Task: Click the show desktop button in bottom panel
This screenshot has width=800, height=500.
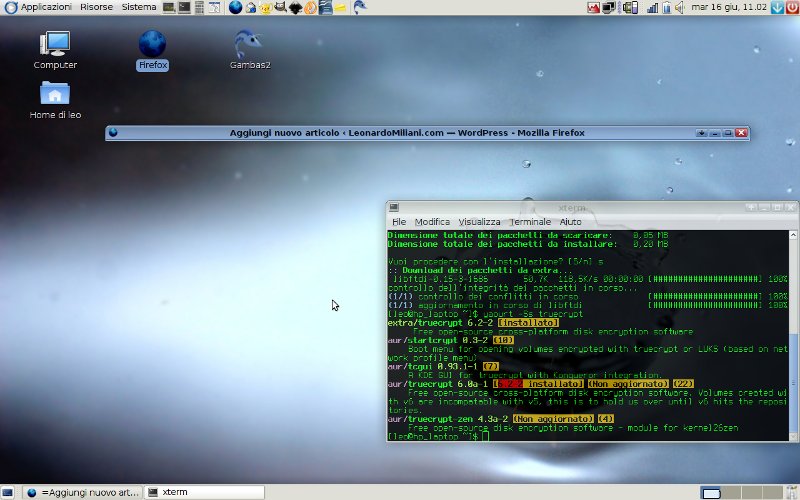Action: click(x=8, y=492)
